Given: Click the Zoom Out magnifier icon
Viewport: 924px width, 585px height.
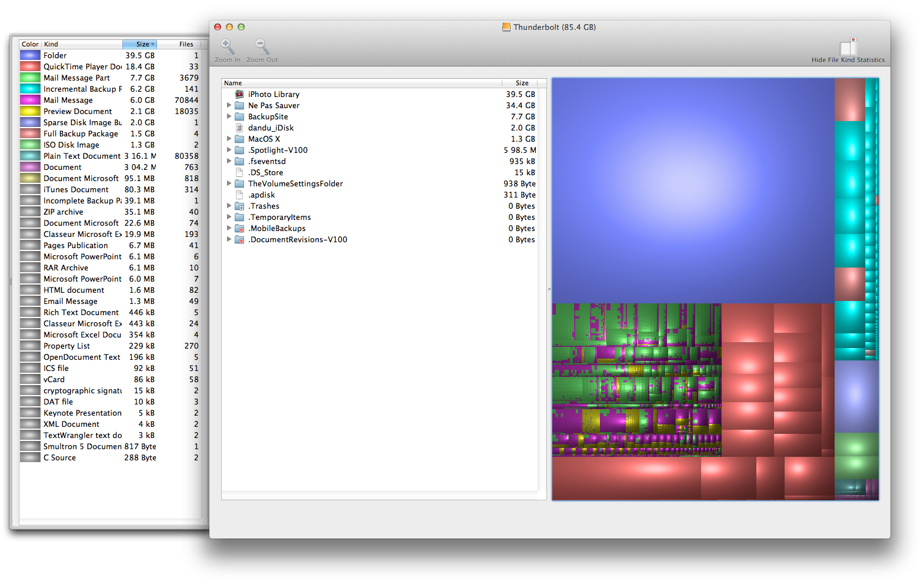Looking at the screenshot, I should pos(262,46).
